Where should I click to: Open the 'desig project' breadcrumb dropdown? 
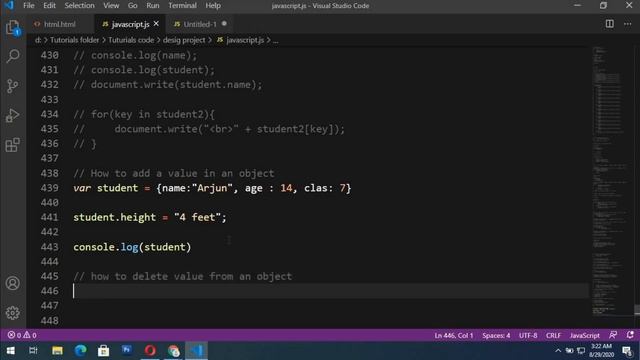[184, 40]
